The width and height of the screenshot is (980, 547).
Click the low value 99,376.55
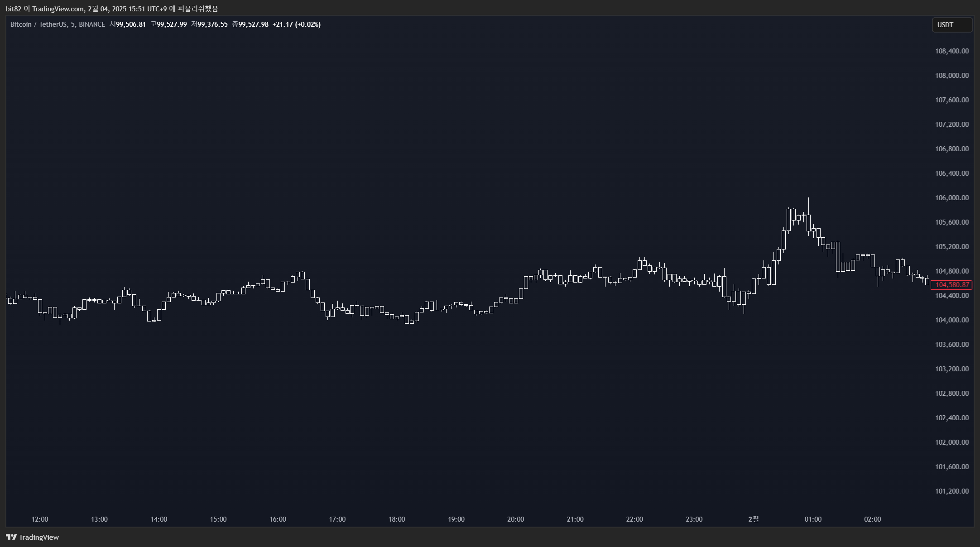212,24
